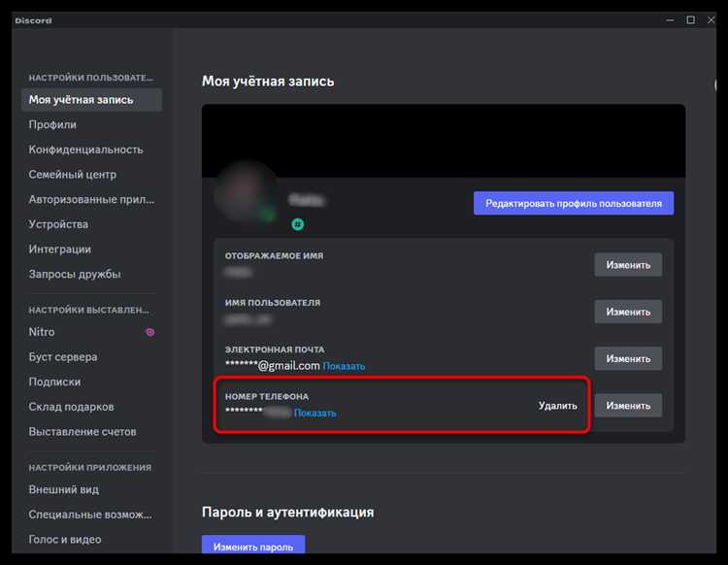
Task: Click the Изменить пароль button
Action: pos(253,546)
